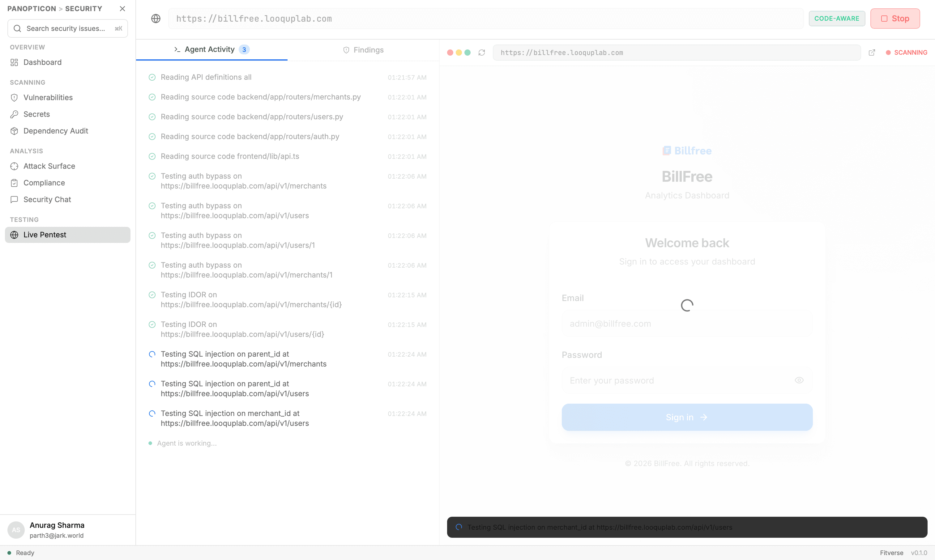Open the Vulnerabilities scanner
The width and height of the screenshot is (935, 560).
point(48,97)
